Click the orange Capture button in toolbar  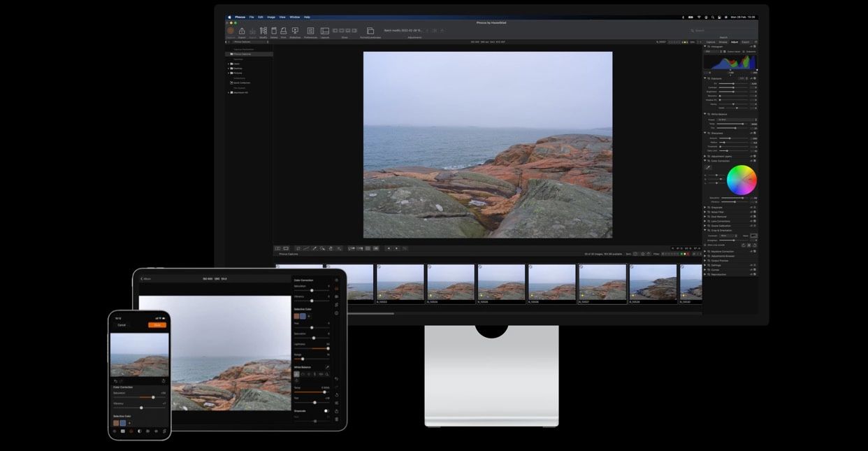point(231,31)
